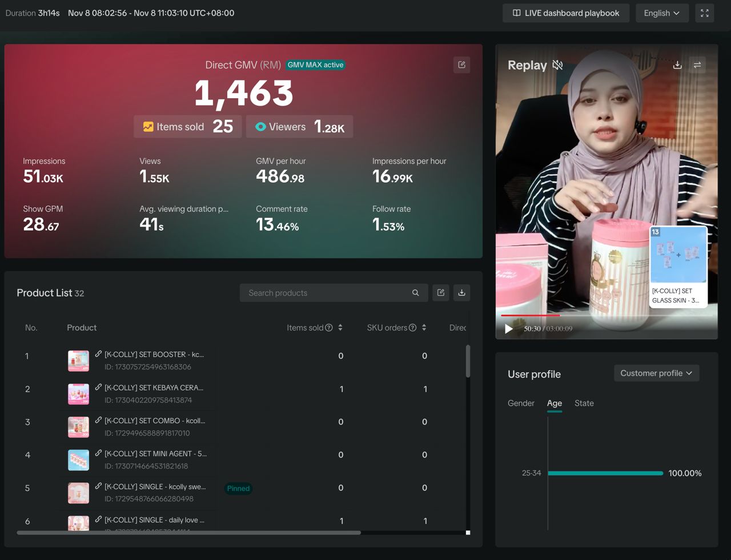Play the replay video
731x560 pixels.
tap(508, 329)
